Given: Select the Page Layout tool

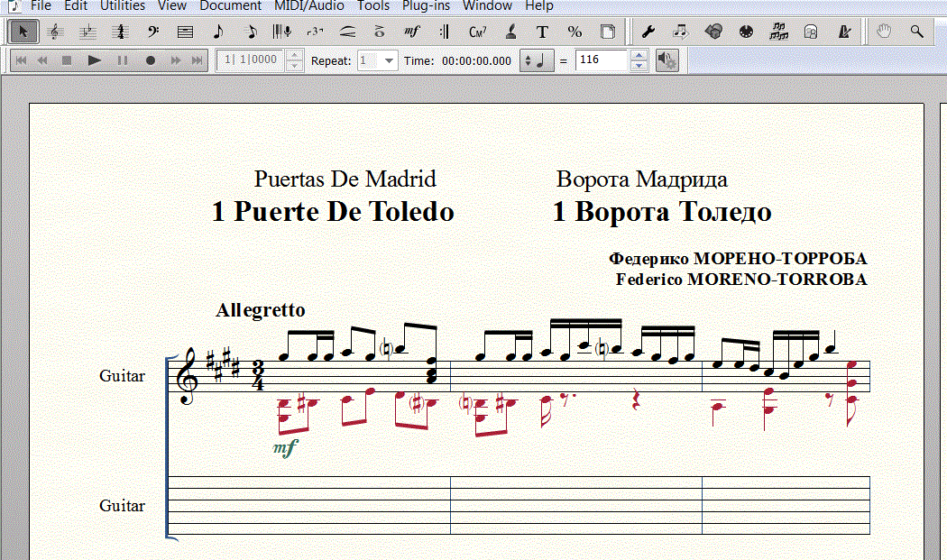Looking at the screenshot, I should [608, 32].
